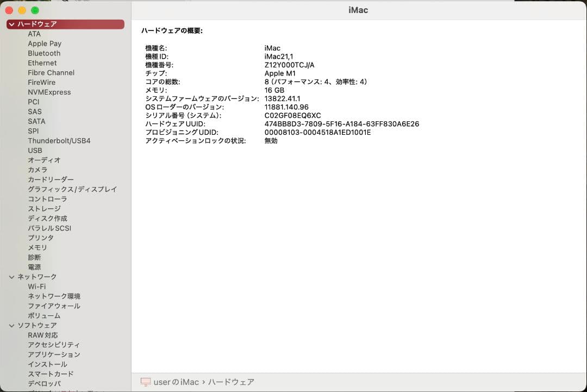
Task: Collapse the ソフトウェア section
Action: 12,325
